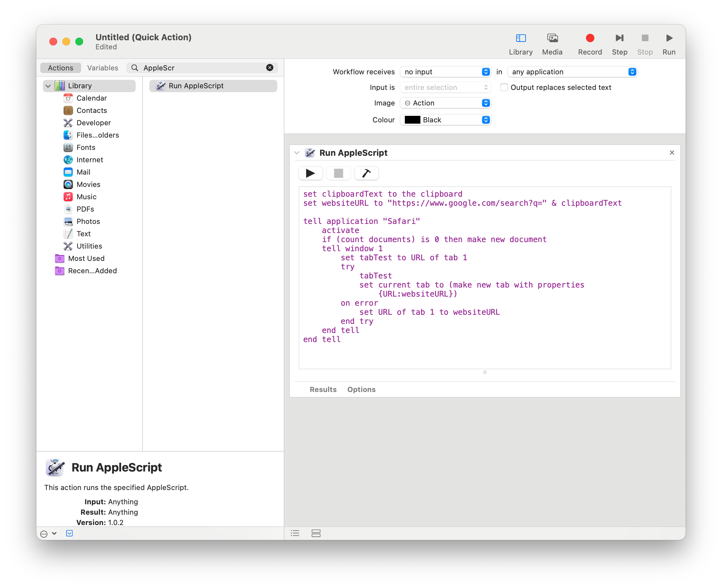Toggle the description panel visibility button

[69, 533]
